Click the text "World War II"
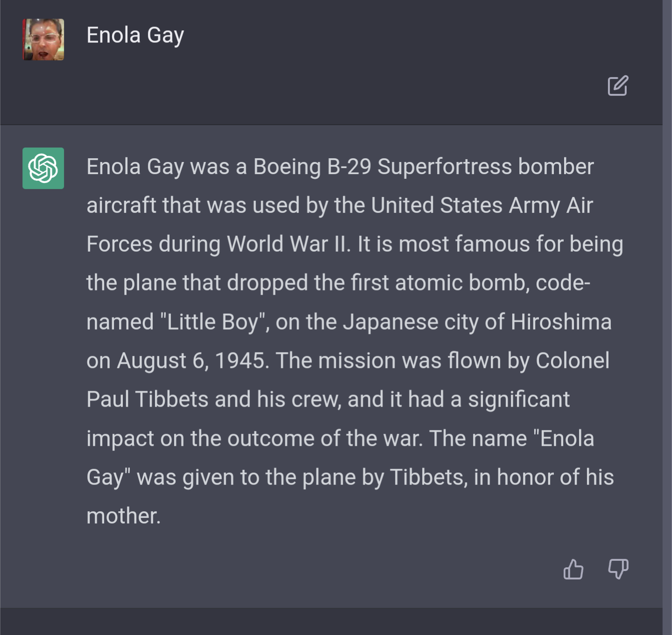 pos(288,244)
